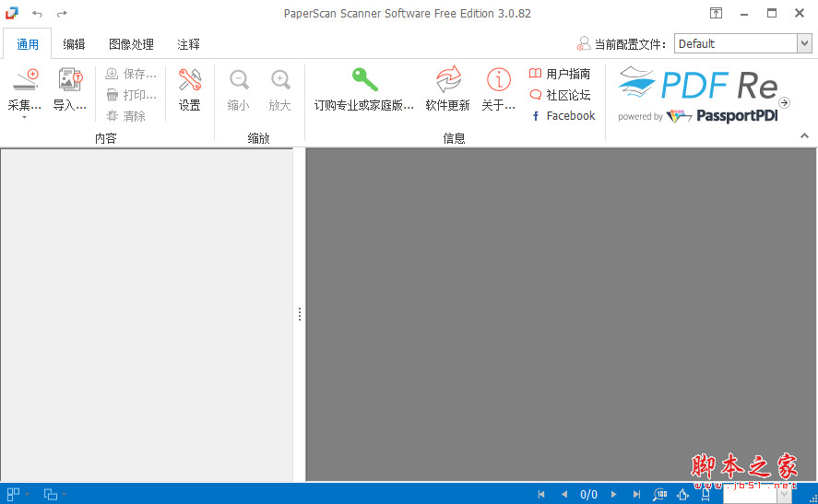Viewport: 818px width, 504px height.
Task: Open 设置 (Settings) tools icon
Action: [189, 80]
